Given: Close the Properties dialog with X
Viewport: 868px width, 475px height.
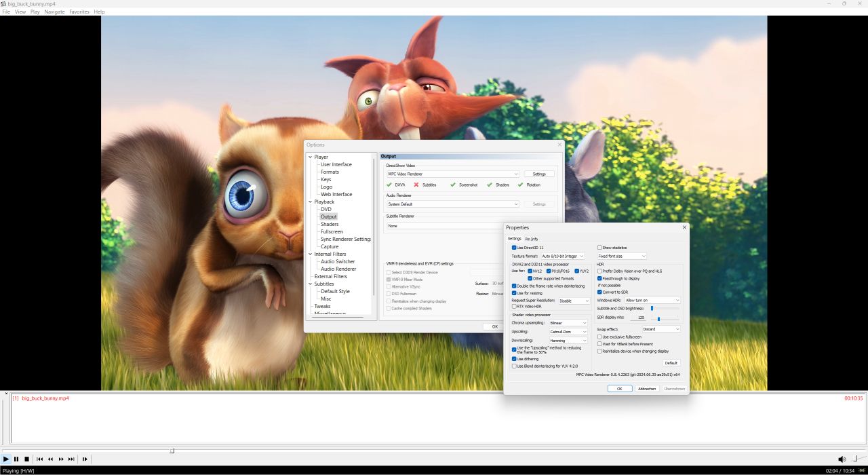Looking at the screenshot, I should [x=684, y=227].
